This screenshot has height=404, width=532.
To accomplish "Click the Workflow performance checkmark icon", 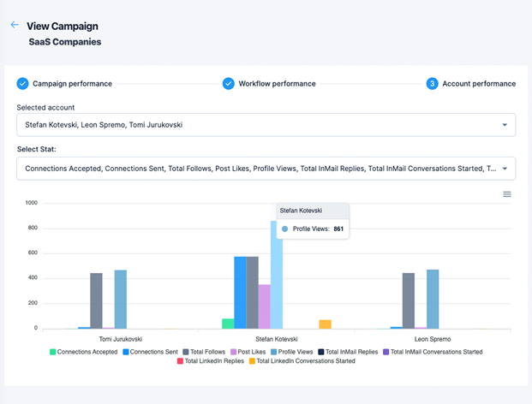I will point(229,84).
